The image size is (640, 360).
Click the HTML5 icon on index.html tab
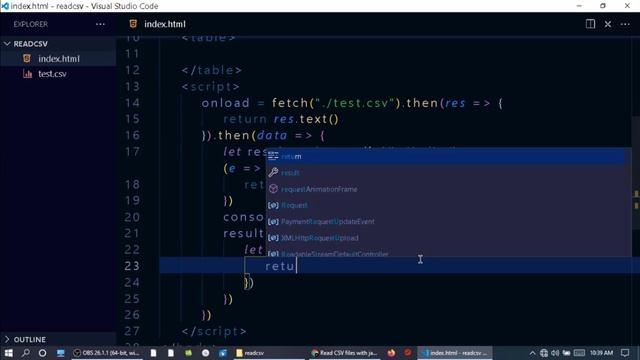[x=133, y=24]
